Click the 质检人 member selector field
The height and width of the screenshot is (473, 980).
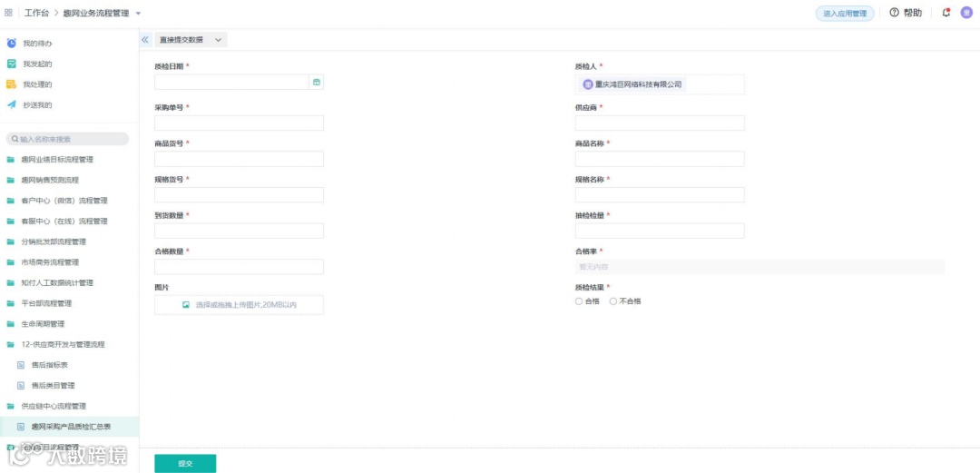[x=660, y=84]
